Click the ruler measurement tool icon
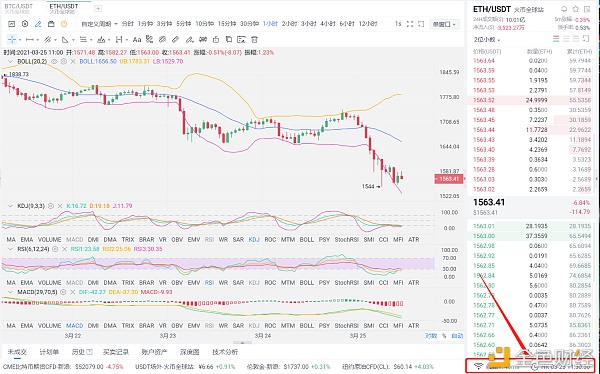 (175, 39)
